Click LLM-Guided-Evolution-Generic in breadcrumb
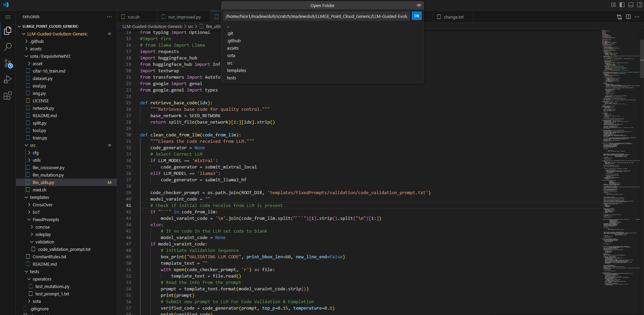The width and height of the screenshot is (644, 315). 152,26
